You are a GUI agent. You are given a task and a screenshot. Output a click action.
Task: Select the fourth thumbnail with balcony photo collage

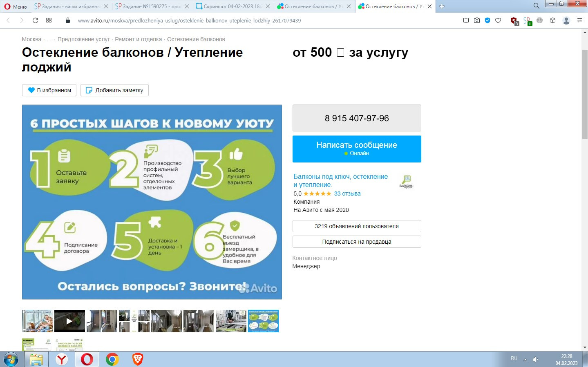(x=134, y=321)
